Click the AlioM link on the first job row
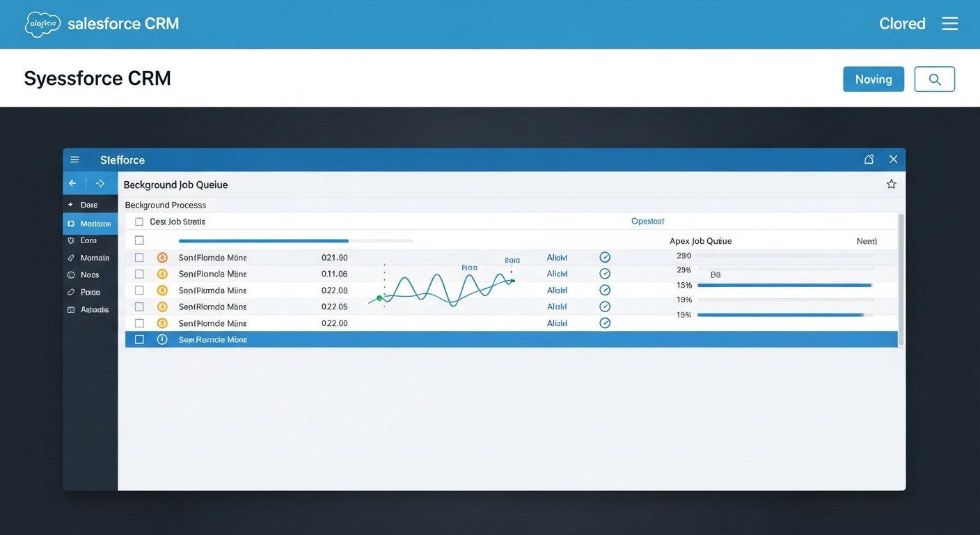 point(557,257)
